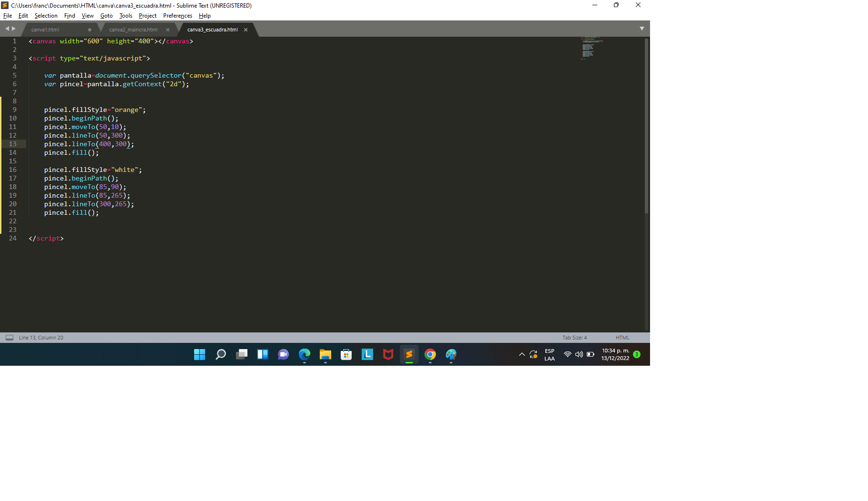Open the Paint app on the taskbar
Screen dimensions: 868x501
(451, 354)
